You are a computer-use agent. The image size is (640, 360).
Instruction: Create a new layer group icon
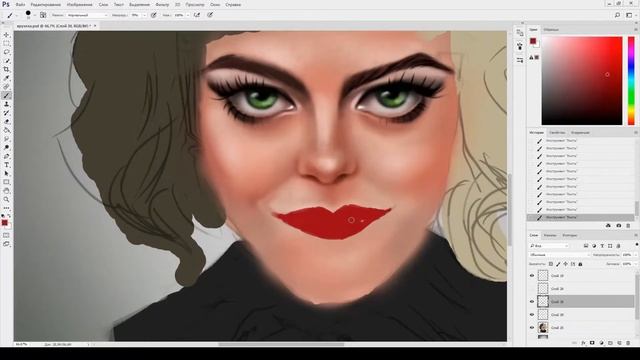(610, 343)
